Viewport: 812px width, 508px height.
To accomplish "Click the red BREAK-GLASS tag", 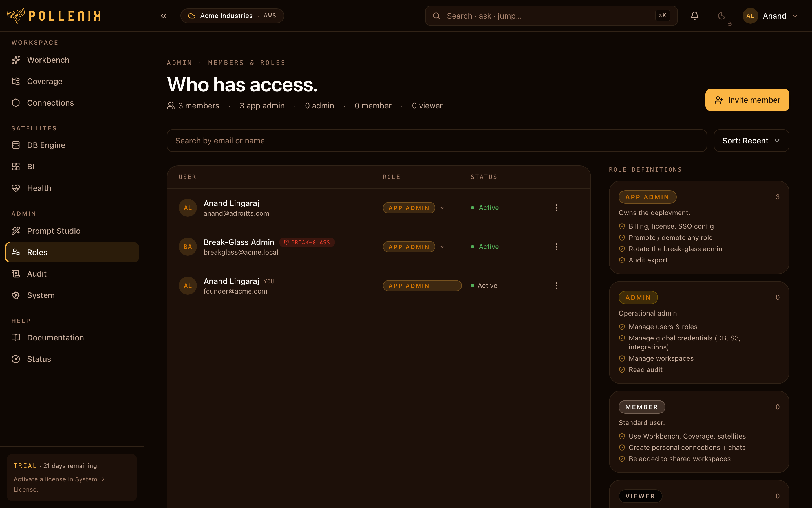I will [307, 242].
